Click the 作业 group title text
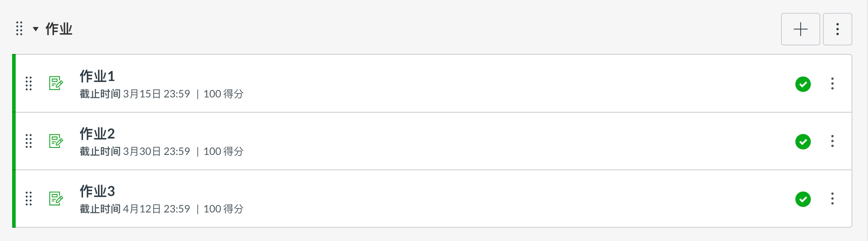The height and width of the screenshot is (241, 868). [x=59, y=29]
